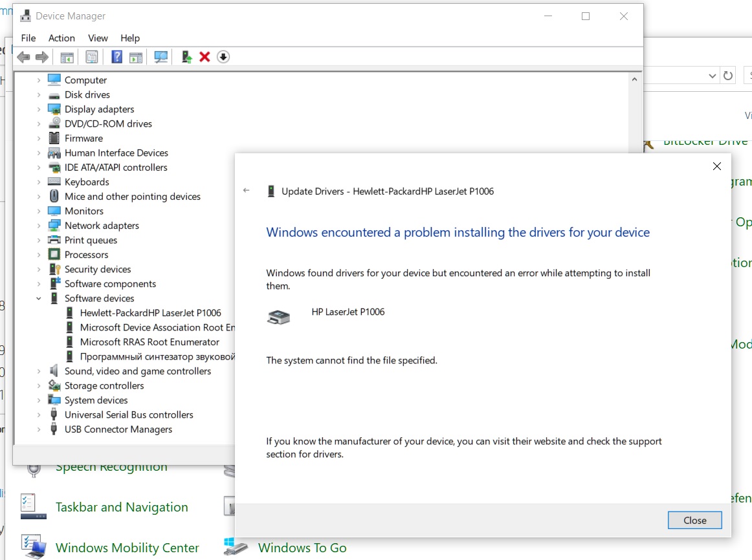Image resolution: width=752 pixels, height=560 pixels.
Task: Expand USB Connector Managers node
Action: [39, 429]
